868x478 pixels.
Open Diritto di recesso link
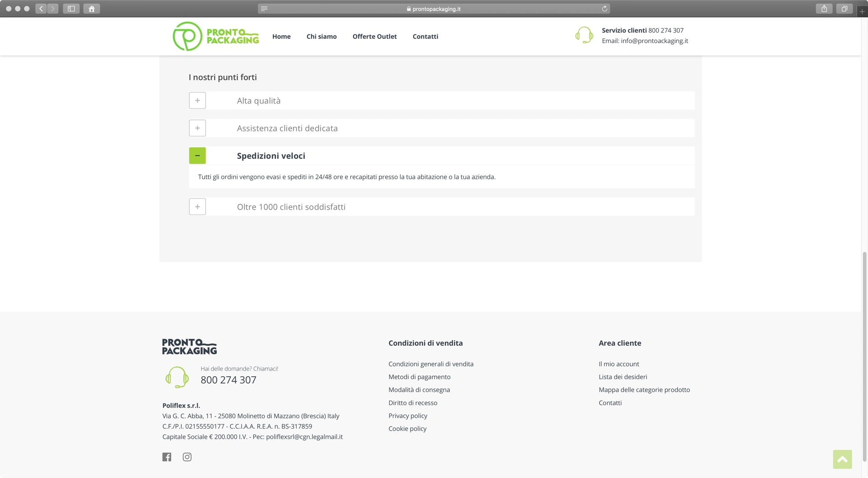pyautogui.click(x=413, y=403)
